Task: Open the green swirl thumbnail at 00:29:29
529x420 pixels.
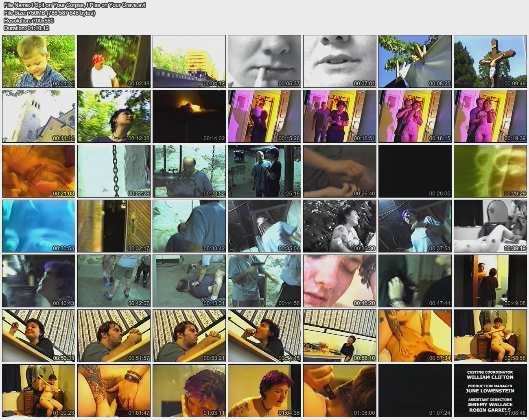Action: click(490, 171)
